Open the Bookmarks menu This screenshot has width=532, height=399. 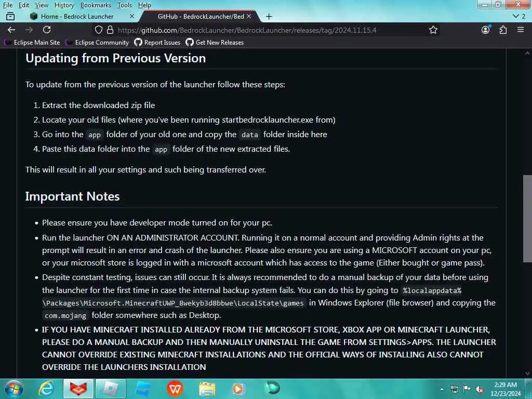96,5
